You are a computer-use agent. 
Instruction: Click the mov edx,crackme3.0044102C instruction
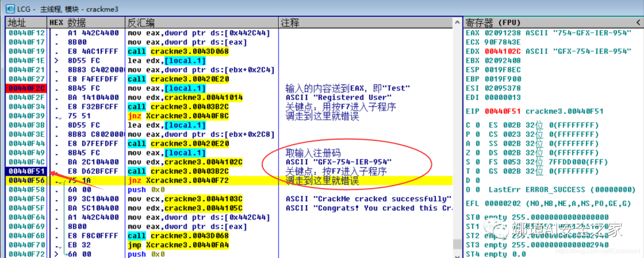pyautogui.click(x=185, y=162)
